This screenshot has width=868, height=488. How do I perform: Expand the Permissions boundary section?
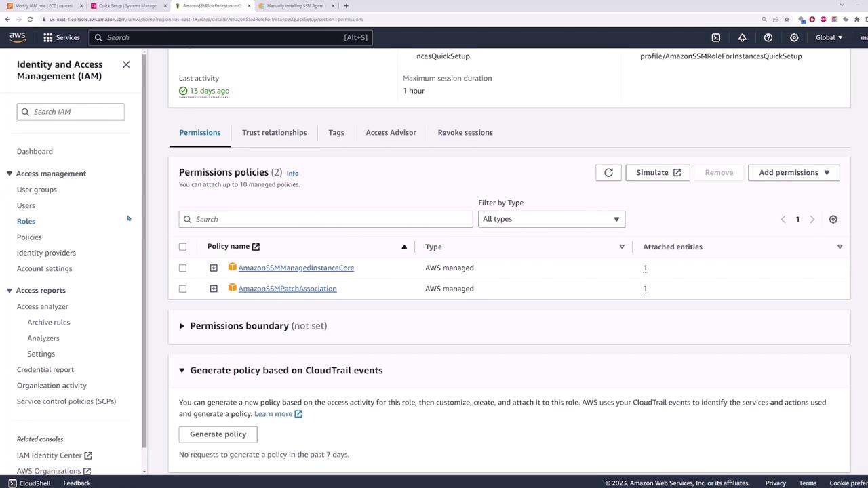pyautogui.click(x=182, y=326)
